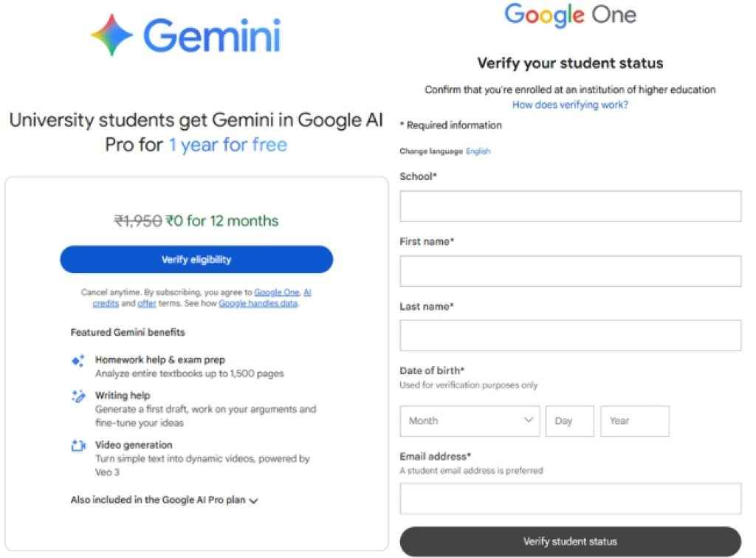
Task: Click the Email address input field
Action: [570, 499]
